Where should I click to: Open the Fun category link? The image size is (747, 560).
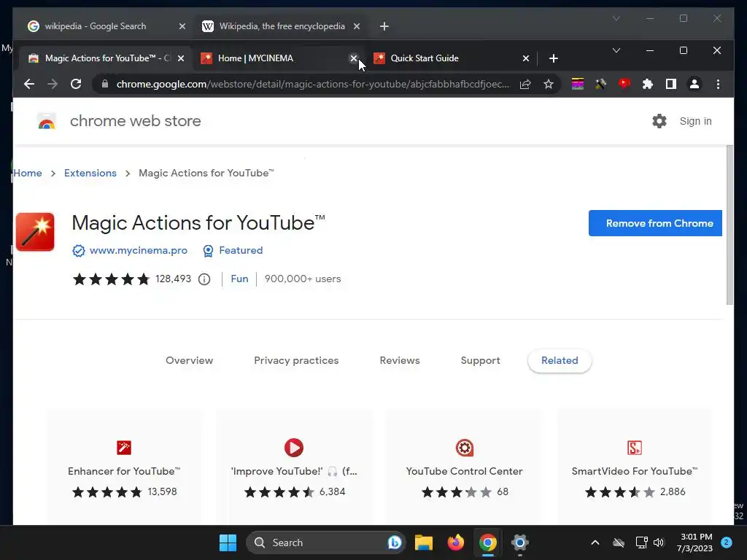pyautogui.click(x=239, y=279)
